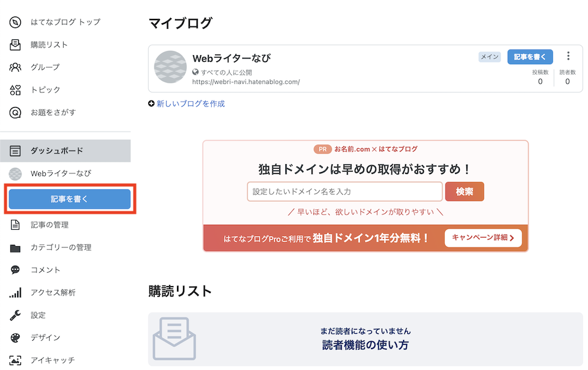
Task: Click the キャンペーン詳細 button
Action: tap(483, 238)
